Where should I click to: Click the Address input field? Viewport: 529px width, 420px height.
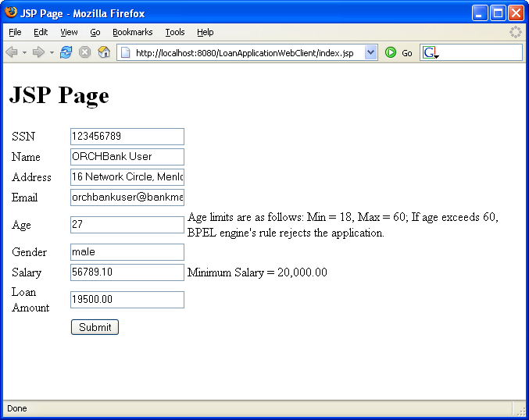click(127, 177)
